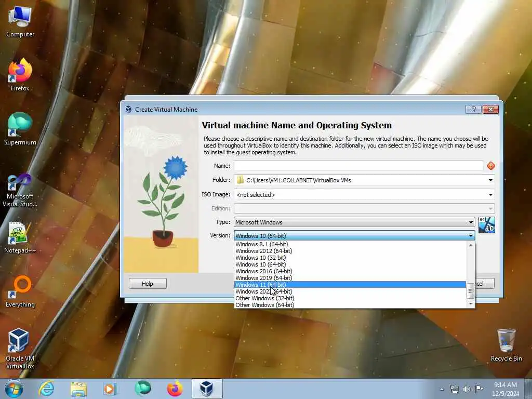This screenshot has height=399, width=532.
Task: Click the Action Center flag icon
Action: coord(478,389)
